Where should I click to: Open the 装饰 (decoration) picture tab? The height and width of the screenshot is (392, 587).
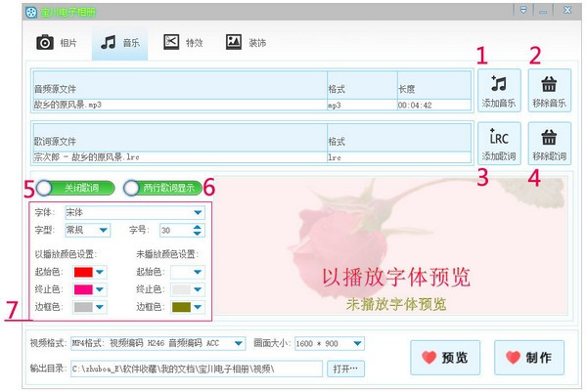pos(247,43)
